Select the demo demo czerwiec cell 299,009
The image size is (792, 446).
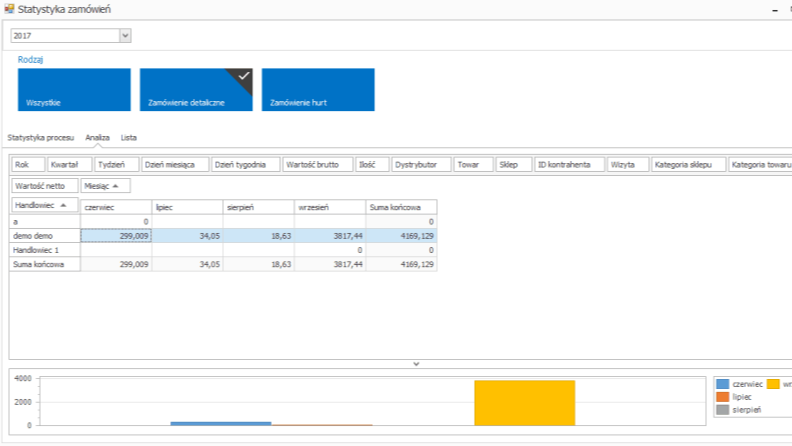pyautogui.click(x=115, y=235)
